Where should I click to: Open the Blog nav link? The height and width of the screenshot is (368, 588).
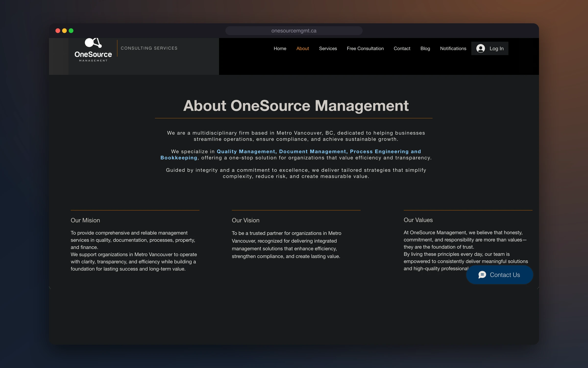pos(425,49)
